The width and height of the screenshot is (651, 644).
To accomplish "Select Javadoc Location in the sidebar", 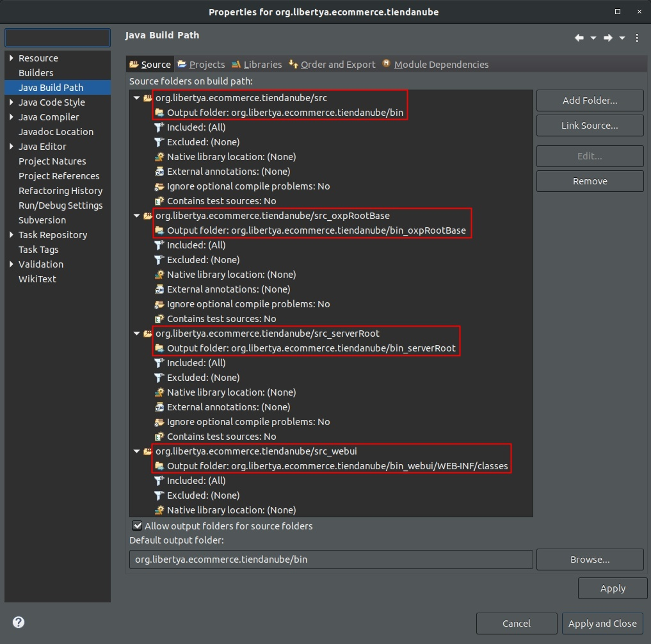I will 58,132.
